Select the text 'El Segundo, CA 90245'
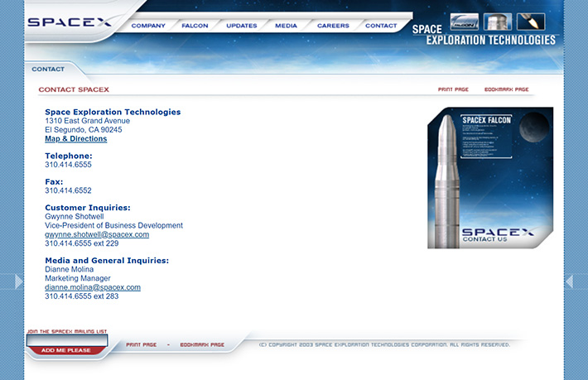This screenshot has height=380, width=588. [84, 130]
